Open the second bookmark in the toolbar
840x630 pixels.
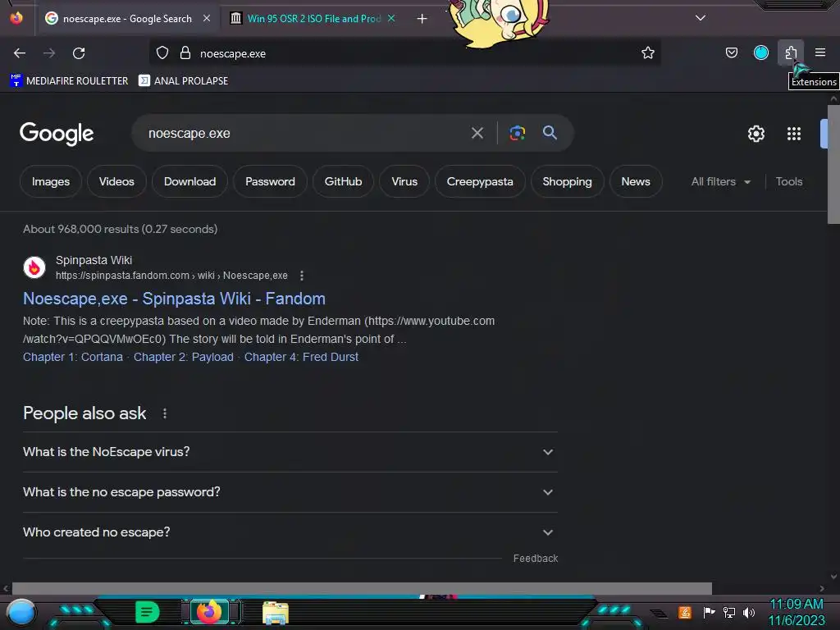point(183,81)
